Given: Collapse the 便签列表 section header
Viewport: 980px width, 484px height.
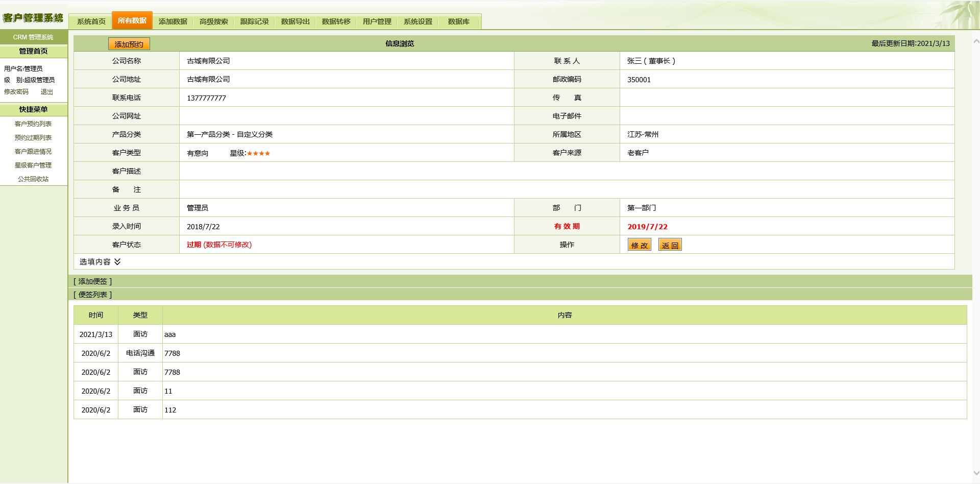Looking at the screenshot, I should pyautogui.click(x=92, y=295).
